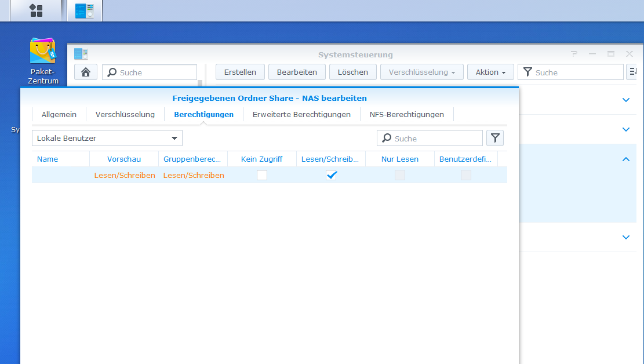Open the Paket-Zentrum desktop icon
This screenshot has height=364, width=644.
coord(43,61)
